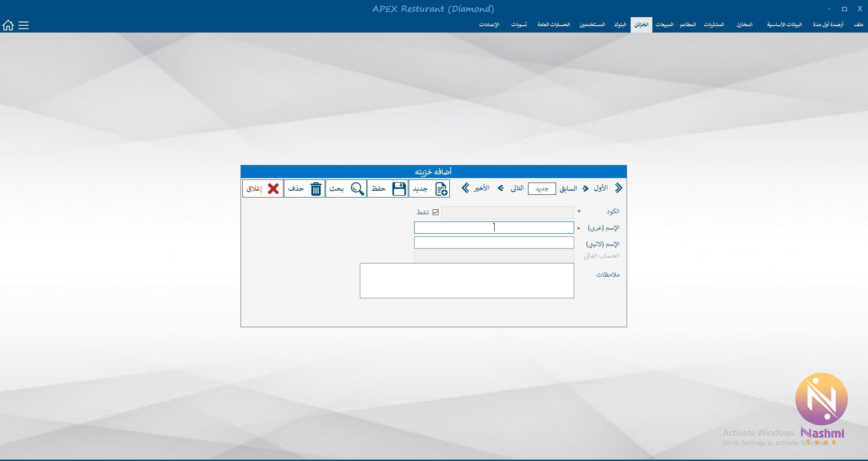868x461 pixels.
Task: Open the hamburger menu icon
Action: tap(24, 25)
